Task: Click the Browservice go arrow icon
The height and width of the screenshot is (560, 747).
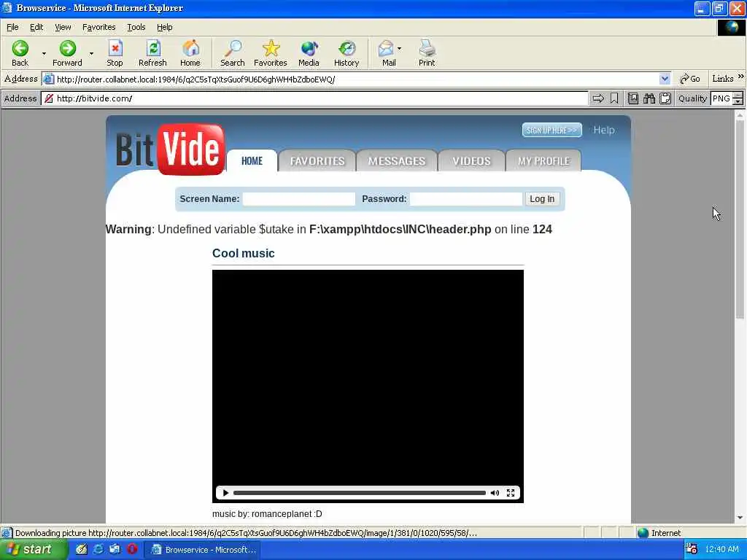Action: [598, 98]
